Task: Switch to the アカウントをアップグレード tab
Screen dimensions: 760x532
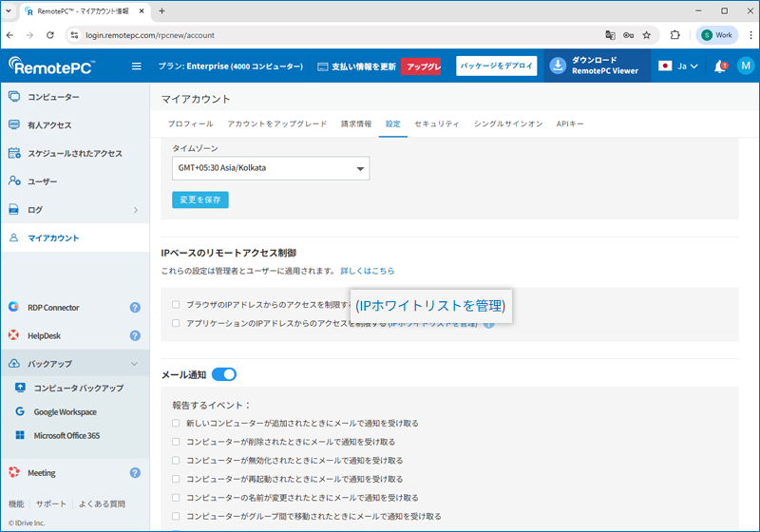Action: click(277, 123)
